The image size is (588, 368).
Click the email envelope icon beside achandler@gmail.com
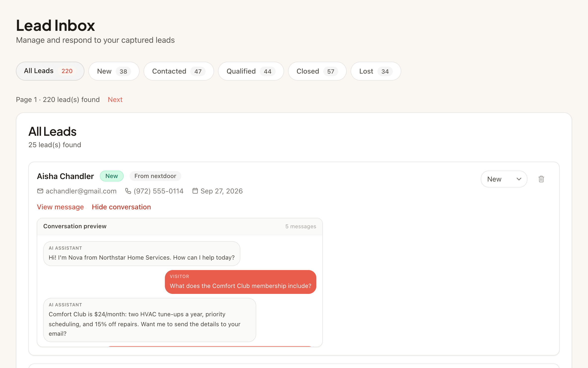40,191
